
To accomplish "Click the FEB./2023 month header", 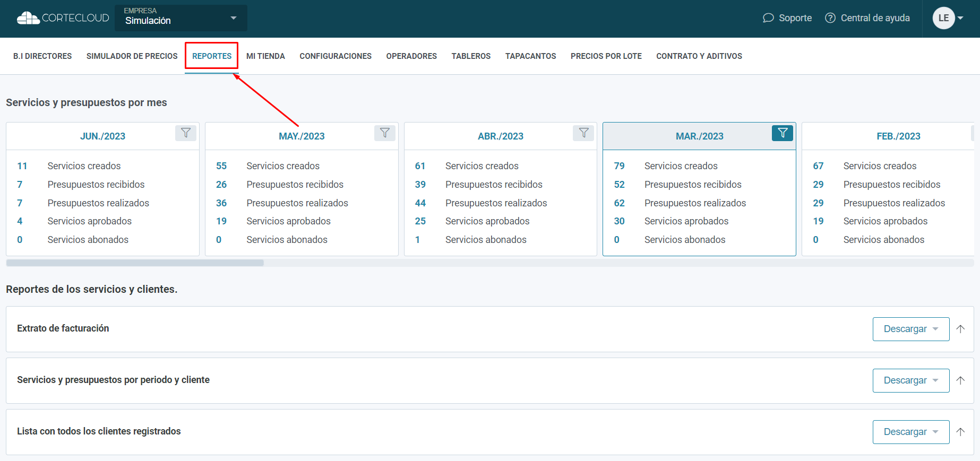I will click(898, 136).
